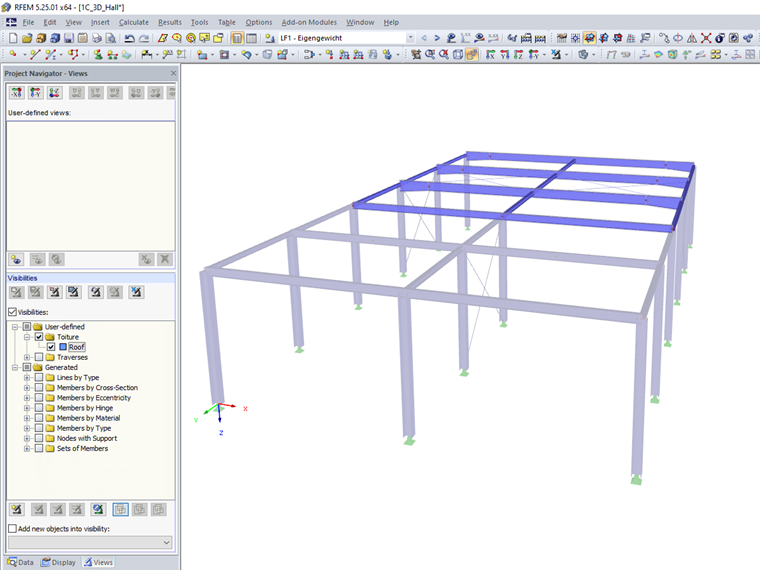Click the New Model toolbar icon
This screenshot has width=760, height=570.
(x=13, y=38)
